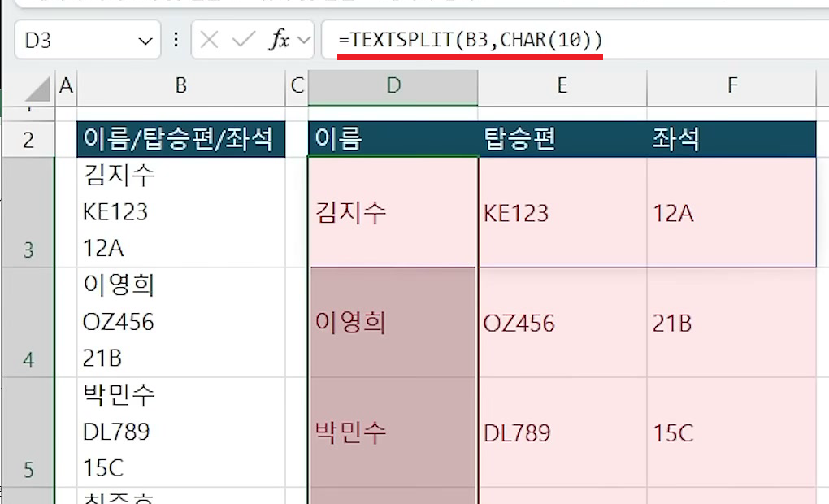829x504 pixels.
Task: Select cell 'OZ456' in column E
Action: [562, 323]
